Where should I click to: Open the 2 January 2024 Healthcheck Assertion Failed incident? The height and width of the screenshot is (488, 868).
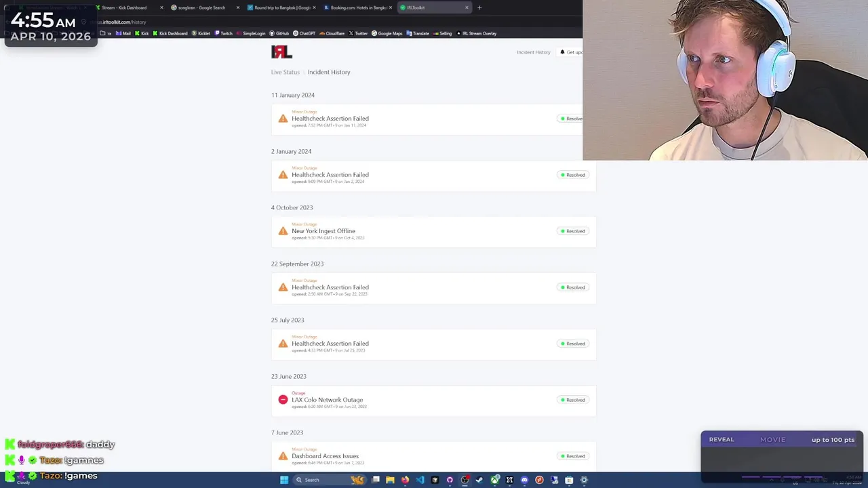point(433,175)
